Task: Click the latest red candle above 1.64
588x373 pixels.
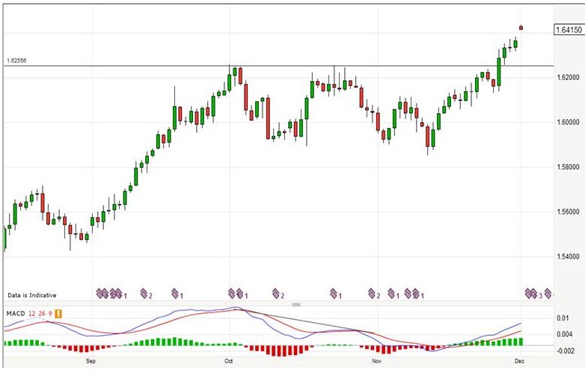Action: [x=521, y=28]
